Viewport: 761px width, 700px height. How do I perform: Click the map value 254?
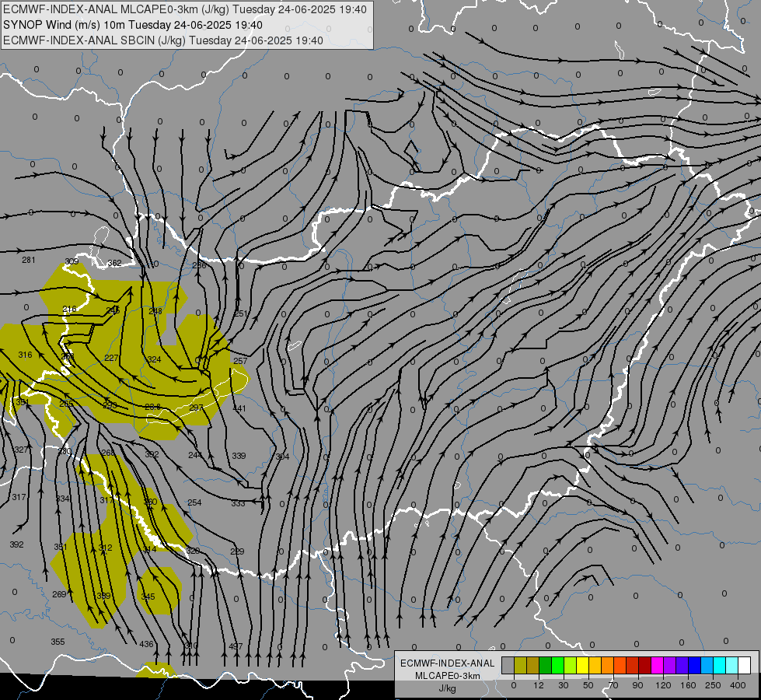point(194,502)
